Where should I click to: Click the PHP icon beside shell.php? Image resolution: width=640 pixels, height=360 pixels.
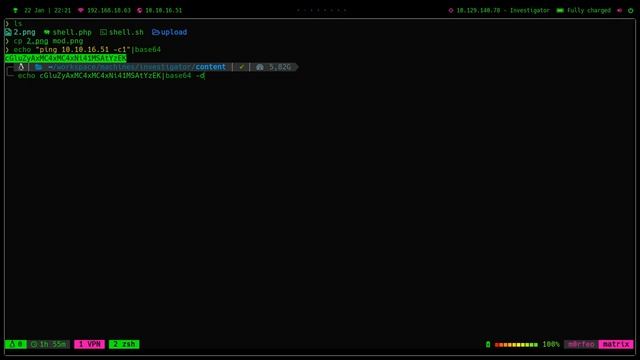coord(47,32)
